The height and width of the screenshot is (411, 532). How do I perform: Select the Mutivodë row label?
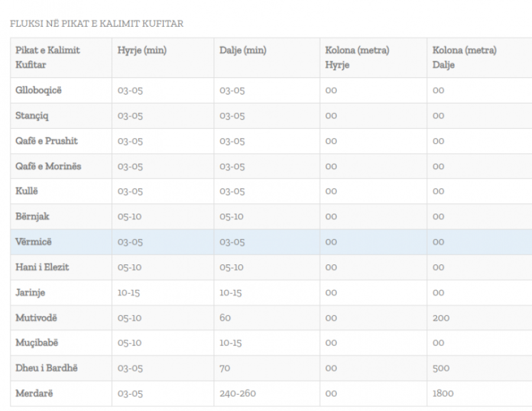[x=37, y=318]
